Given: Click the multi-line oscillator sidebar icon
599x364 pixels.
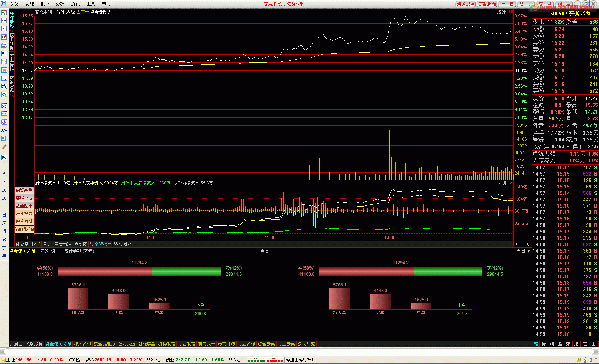Looking at the screenshot, I should [4, 122].
